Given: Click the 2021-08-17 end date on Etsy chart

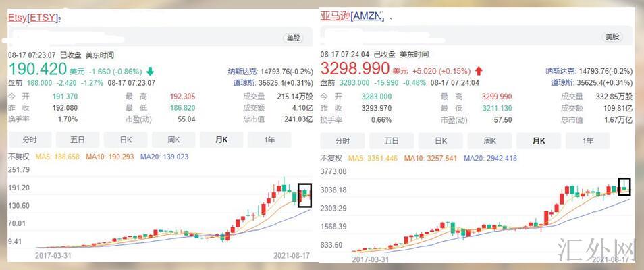Looking at the screenshot, I should click(291, 255).
